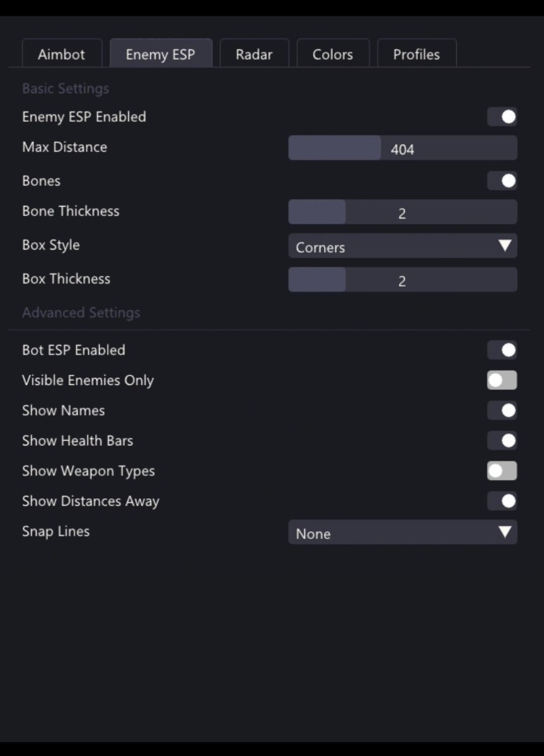The height and width of the screenshot is (756, 544).
Task: Click the Max Distance slider
Action: [402, 148]
